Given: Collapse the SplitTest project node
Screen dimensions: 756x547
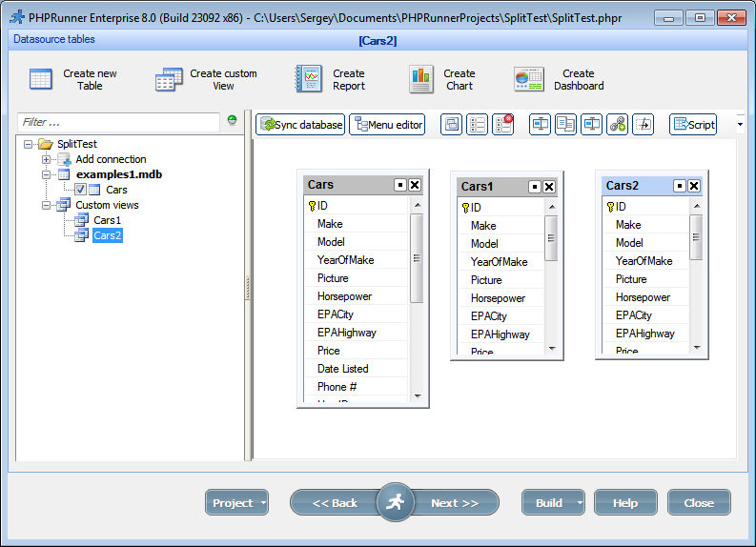Looking at the screenshot, I should coord(28,144).
